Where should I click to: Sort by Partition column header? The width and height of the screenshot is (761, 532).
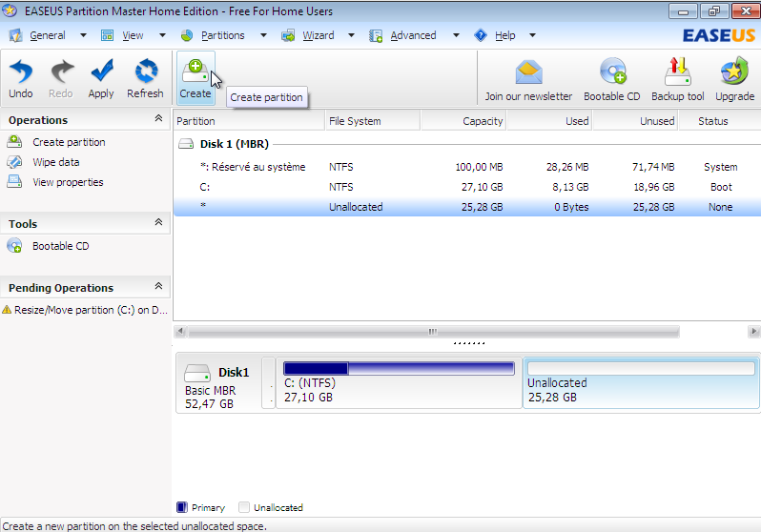pos(249,121)
